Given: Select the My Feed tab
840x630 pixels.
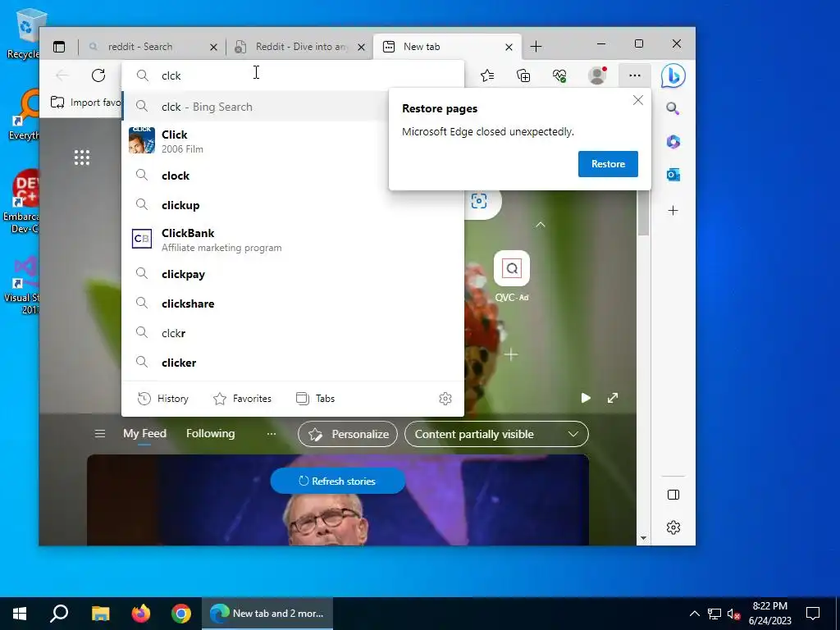Looking at the screenshot, I should pos(144,433).
